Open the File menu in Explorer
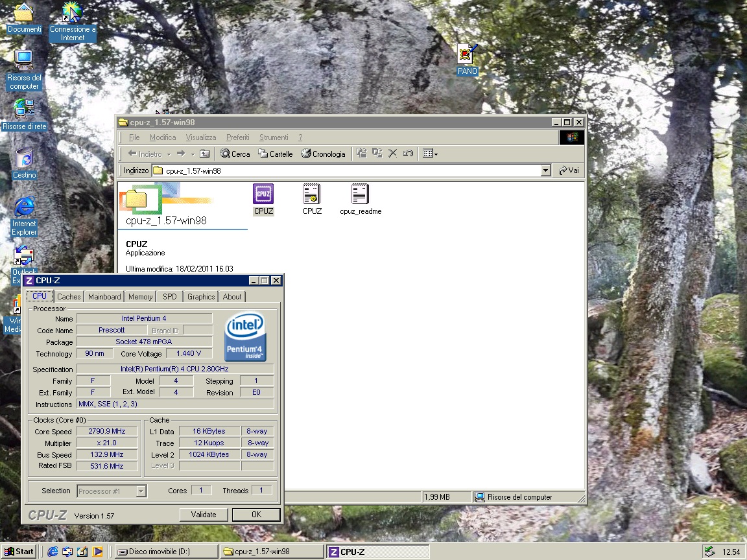 tap(134, 137)
